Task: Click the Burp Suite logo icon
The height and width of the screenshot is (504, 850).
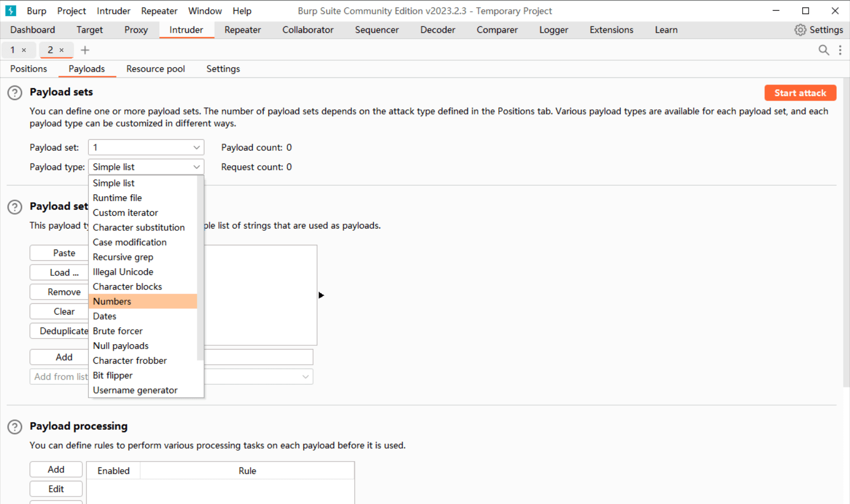Action: coord(11,11)
